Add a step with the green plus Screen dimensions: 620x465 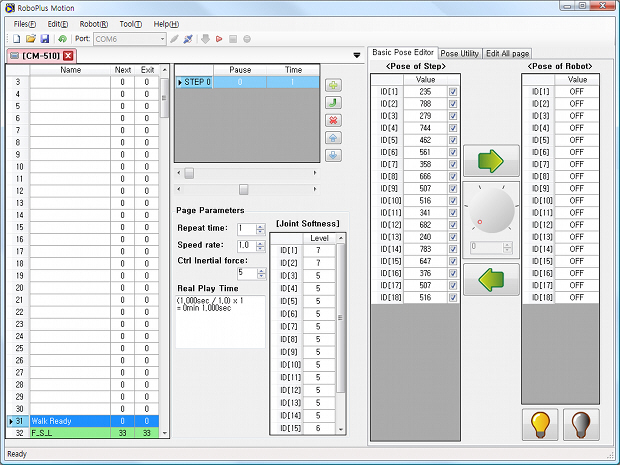(333, 85)
